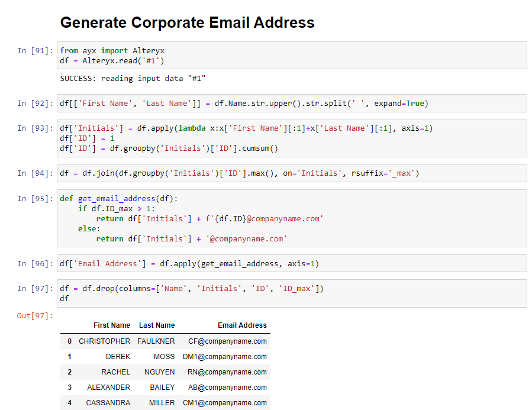The height and width of the screenshot is (410, 532).
Task: Click the cell creating the Initials column
Action: tap(237, 138)
